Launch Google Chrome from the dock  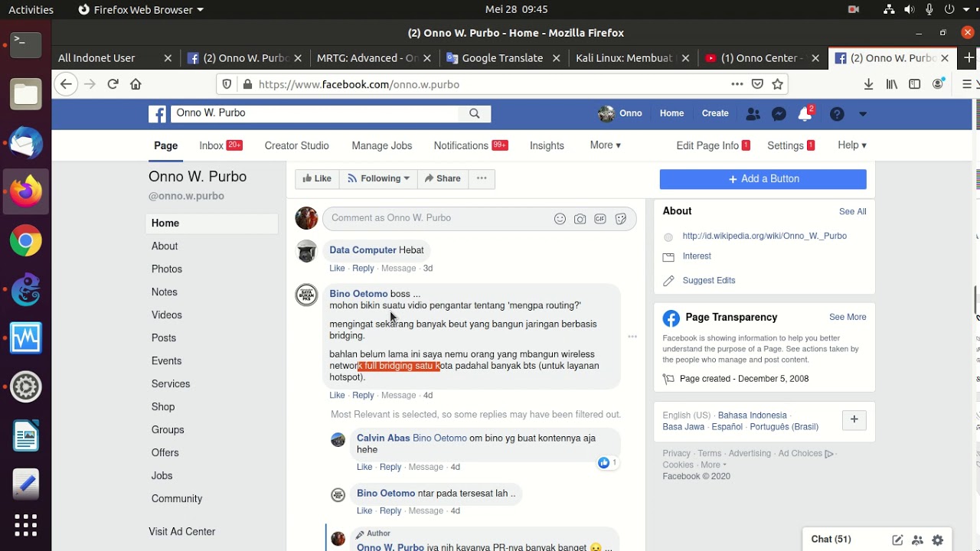coord(25,242)
